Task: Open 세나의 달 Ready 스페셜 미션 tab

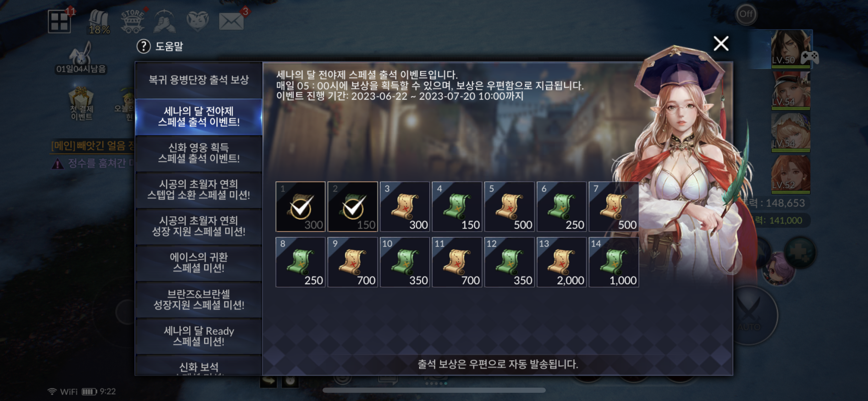Action: click(199, 336)
